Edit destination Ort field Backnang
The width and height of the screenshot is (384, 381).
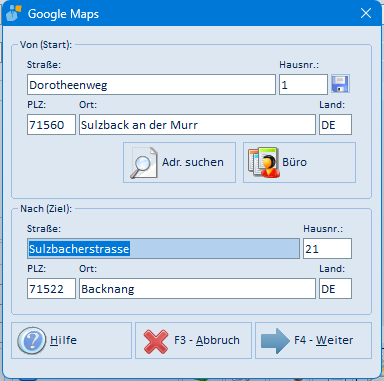pos(197,289)
